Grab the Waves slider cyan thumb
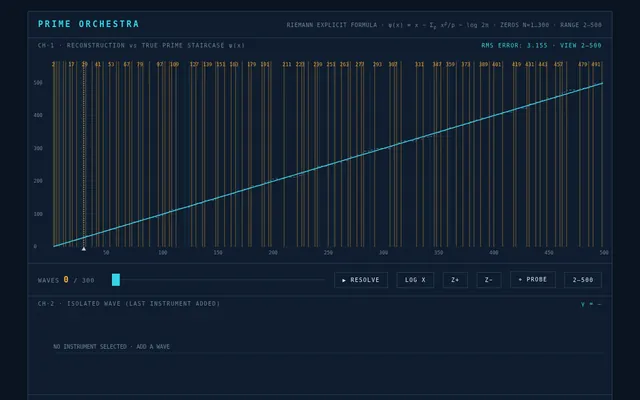Screen dimensions: 640x400 [116, 280]
